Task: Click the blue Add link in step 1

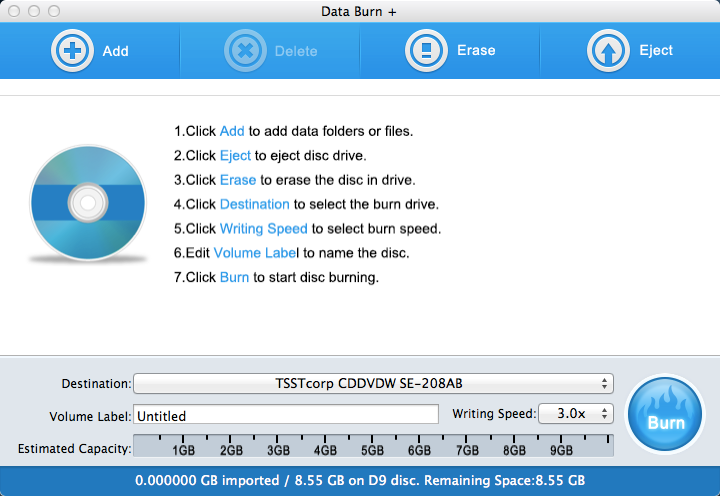Action: click(232, 131)
